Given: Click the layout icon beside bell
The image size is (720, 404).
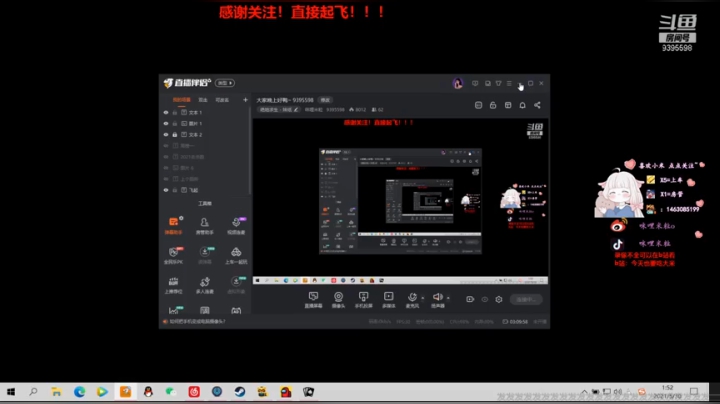Looking at the screenshot, I should [x=508, y=105].
